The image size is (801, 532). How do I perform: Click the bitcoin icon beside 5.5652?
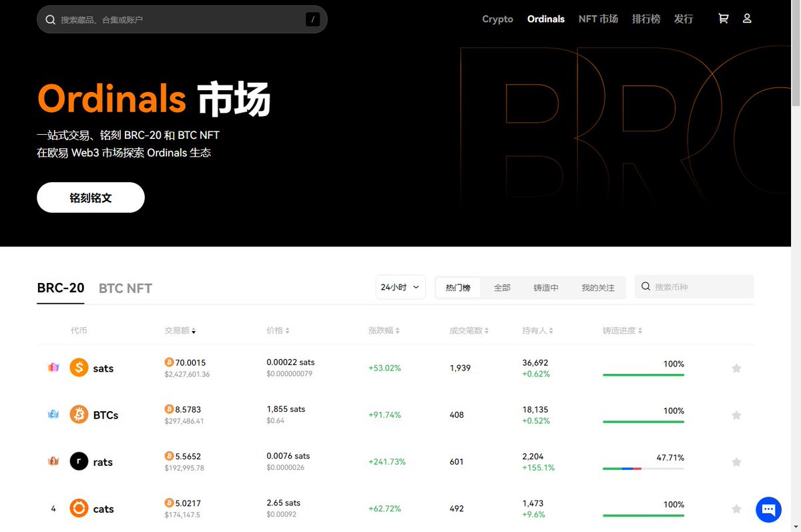click(x=169, y=456)
